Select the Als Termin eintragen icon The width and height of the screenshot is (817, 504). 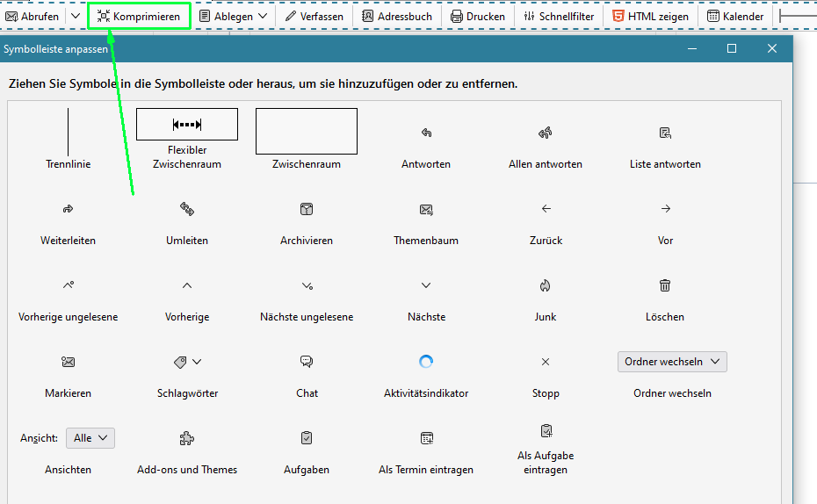tap(426, 438)
